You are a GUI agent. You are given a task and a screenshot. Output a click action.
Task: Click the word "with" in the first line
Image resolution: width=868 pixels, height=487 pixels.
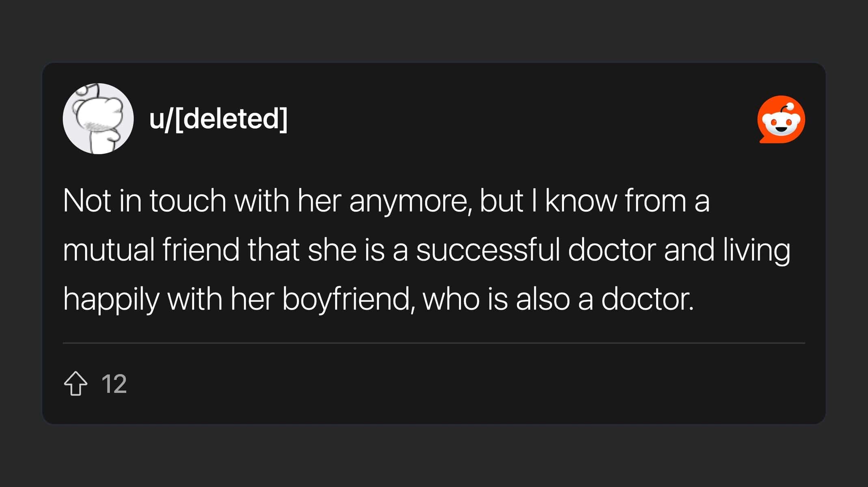tap(262, 200)
